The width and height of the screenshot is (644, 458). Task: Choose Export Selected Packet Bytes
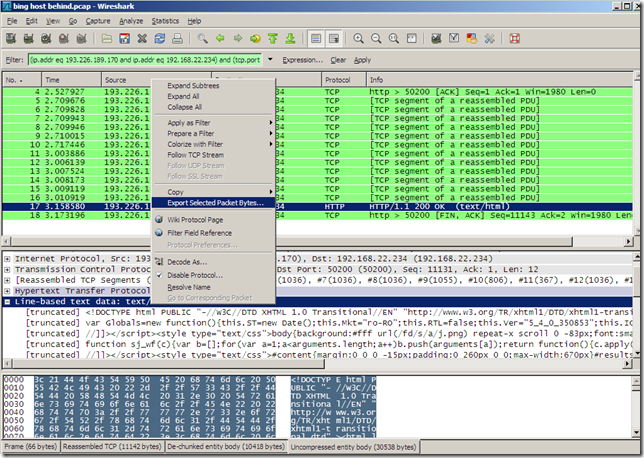[215, 203]
